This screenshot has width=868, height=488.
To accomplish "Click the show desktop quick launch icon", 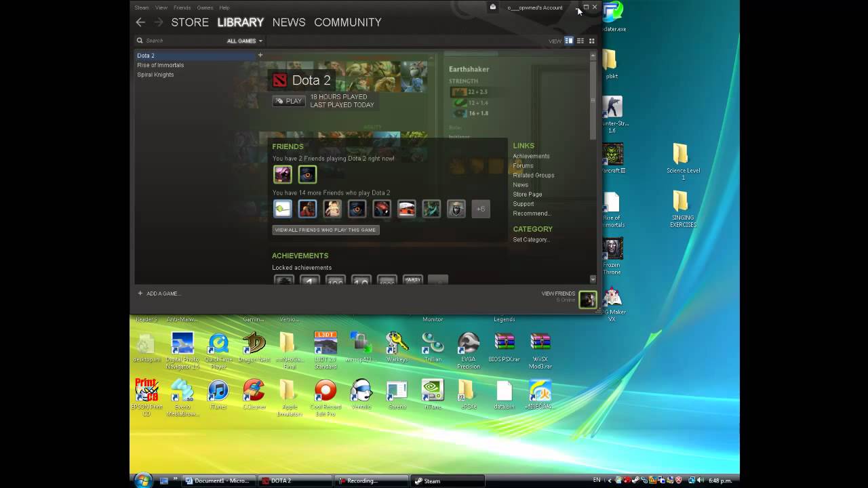I will (x=163, y=481).
